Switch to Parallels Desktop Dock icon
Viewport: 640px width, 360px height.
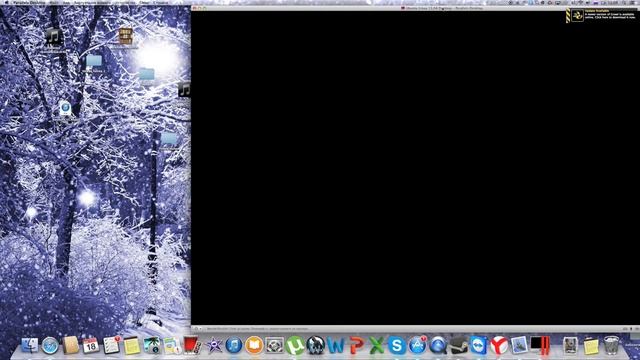pyautogui.click(x=540, y=345)
